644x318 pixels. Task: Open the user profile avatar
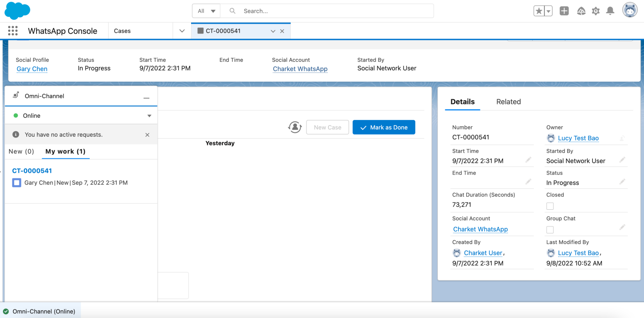(630, 10)
